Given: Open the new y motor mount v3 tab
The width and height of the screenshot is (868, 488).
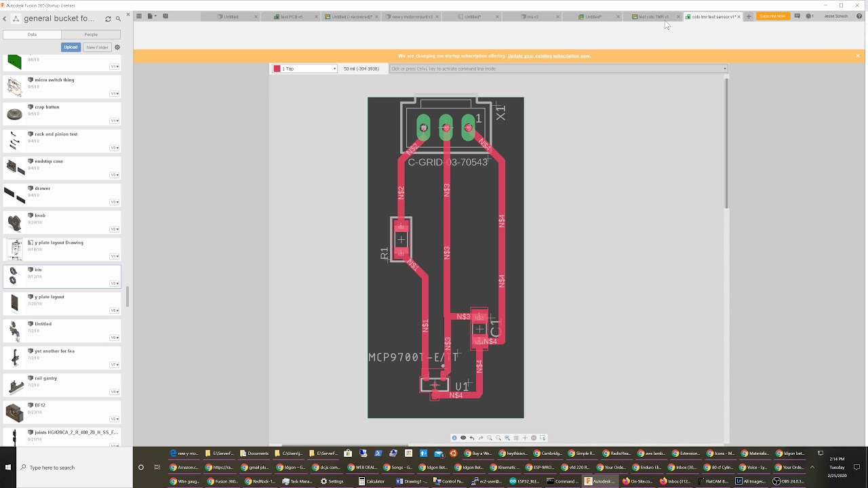Looking at the screenshot, I should tap(412, 16).
